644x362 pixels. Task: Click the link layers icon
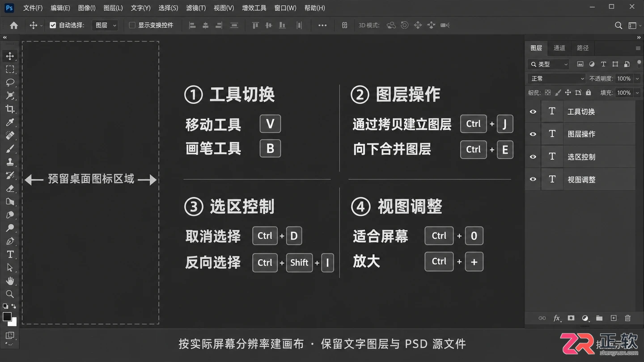pyautogui.click(x=542, y=318)
